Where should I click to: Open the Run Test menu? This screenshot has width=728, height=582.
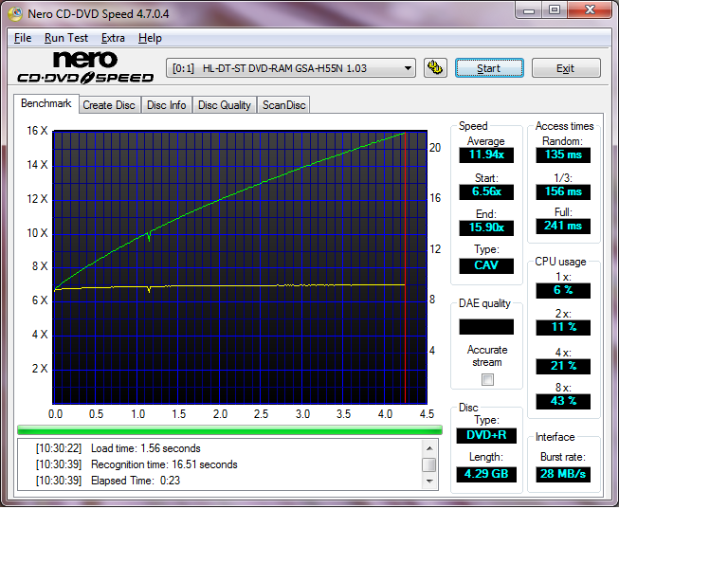66,38
